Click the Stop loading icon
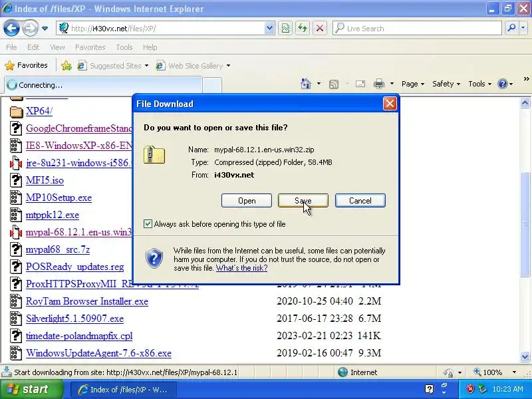Screen dimensions: 532x399 pos(320,28)
